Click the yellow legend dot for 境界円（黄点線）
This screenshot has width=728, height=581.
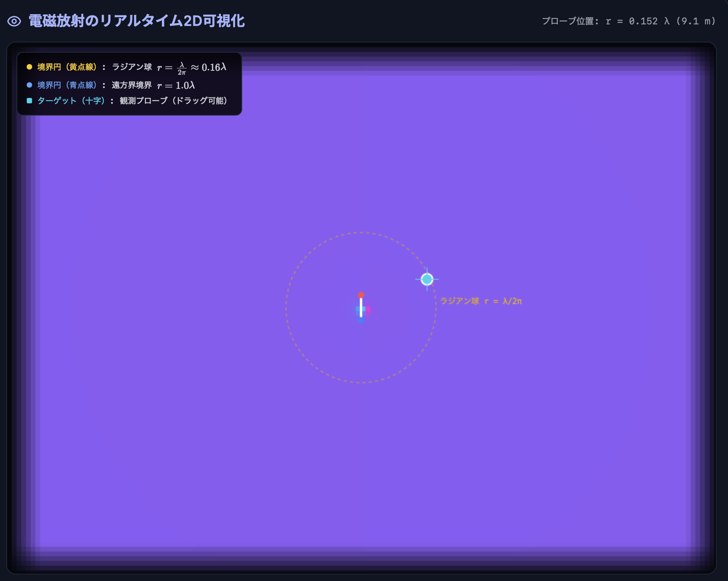pyautogui.click(x=29, y=67)
